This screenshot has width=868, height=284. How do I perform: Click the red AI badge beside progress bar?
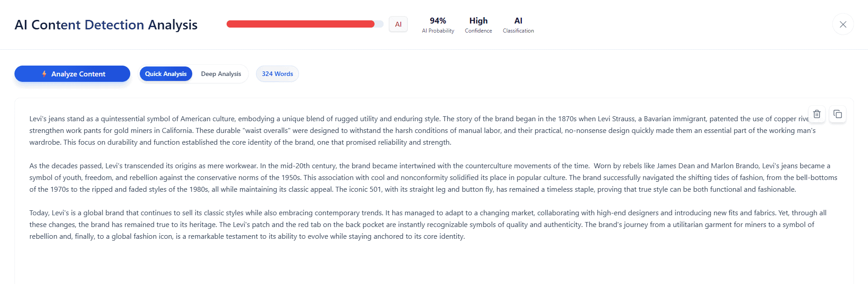pos(398,24)
